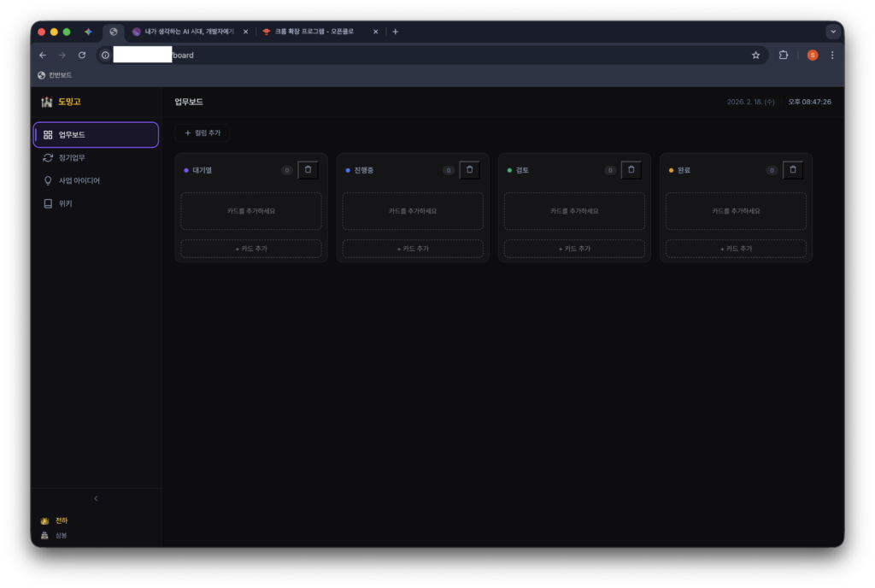Delete the 대기열 column via trash icon
The height and width of the screenshot is (588, 875).
(x=308, y=170)
